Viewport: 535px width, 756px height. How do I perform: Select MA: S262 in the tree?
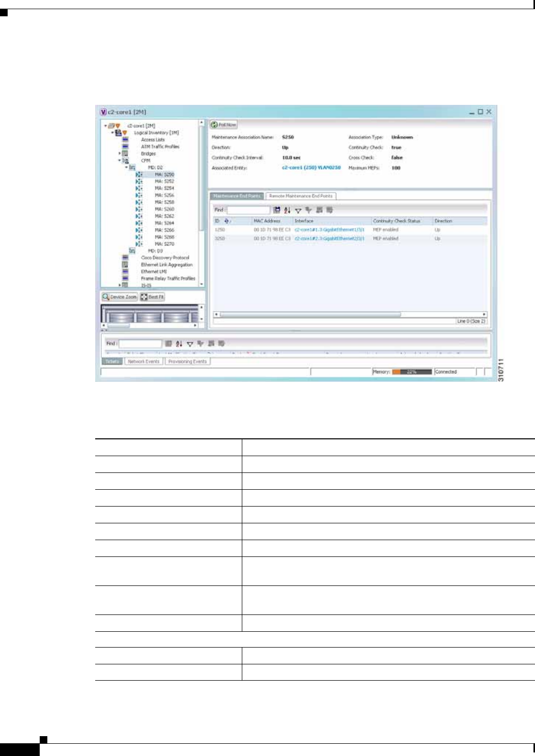point(164,216)
